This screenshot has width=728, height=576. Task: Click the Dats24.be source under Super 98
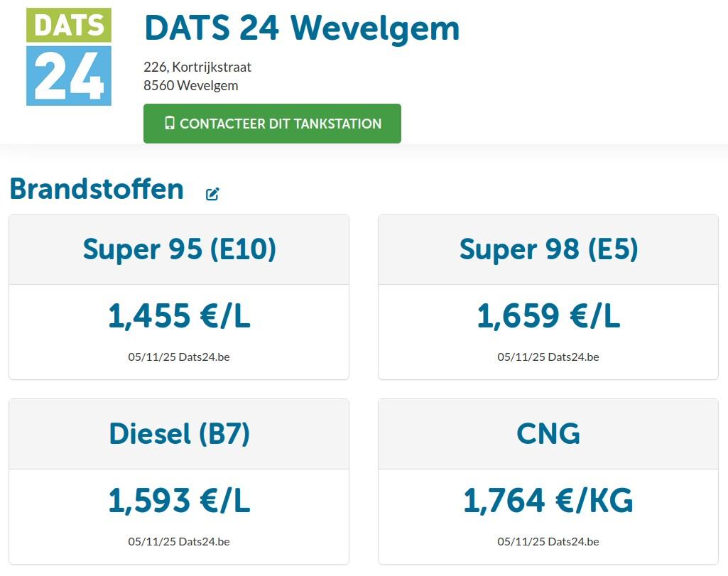573,357
